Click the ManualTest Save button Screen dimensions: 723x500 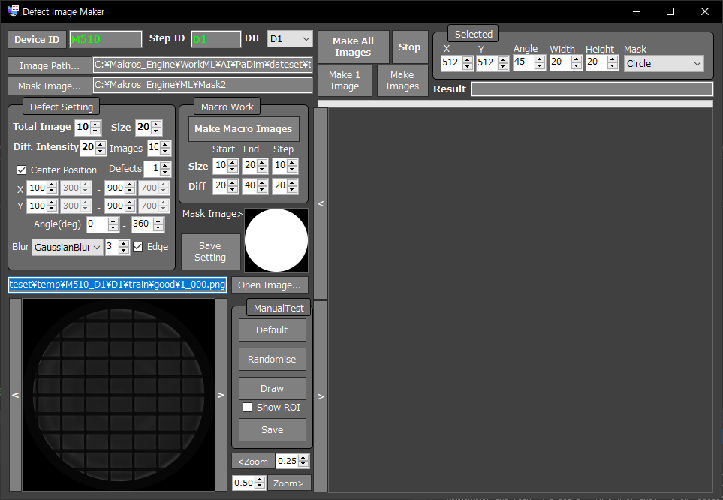click(272, 430)
